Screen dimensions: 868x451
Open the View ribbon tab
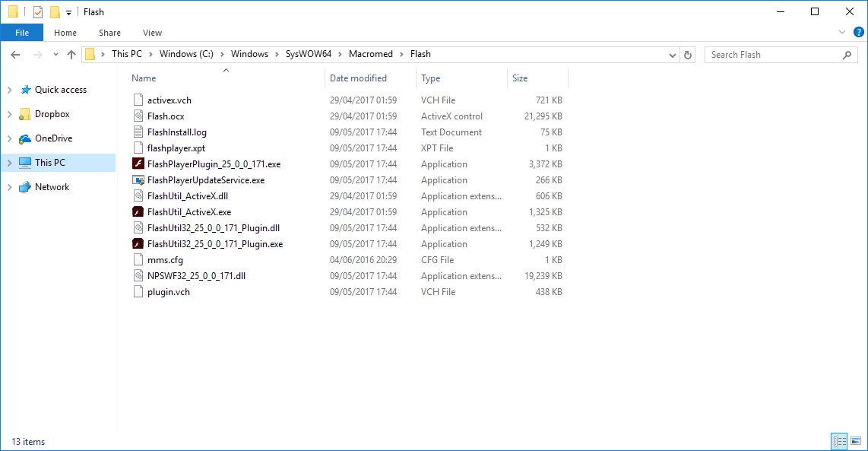pyautogui.click(x=152, y=33)
